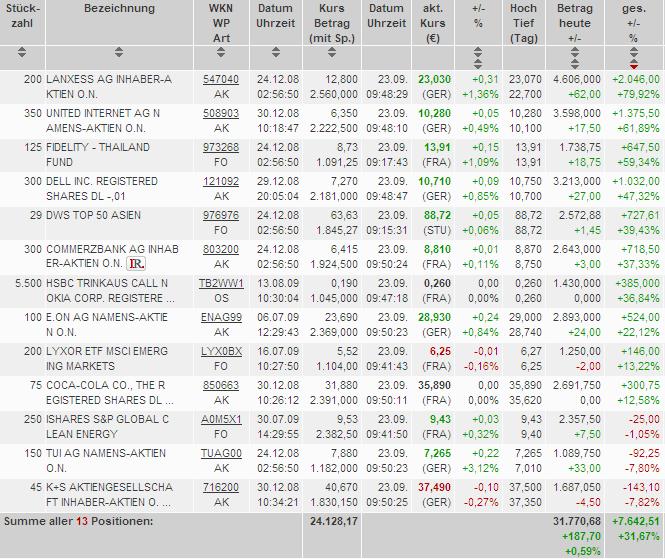Screen dimensions: 665x559
Task: Click lower sort arrows in +/- % column
Action: point(478,64)
